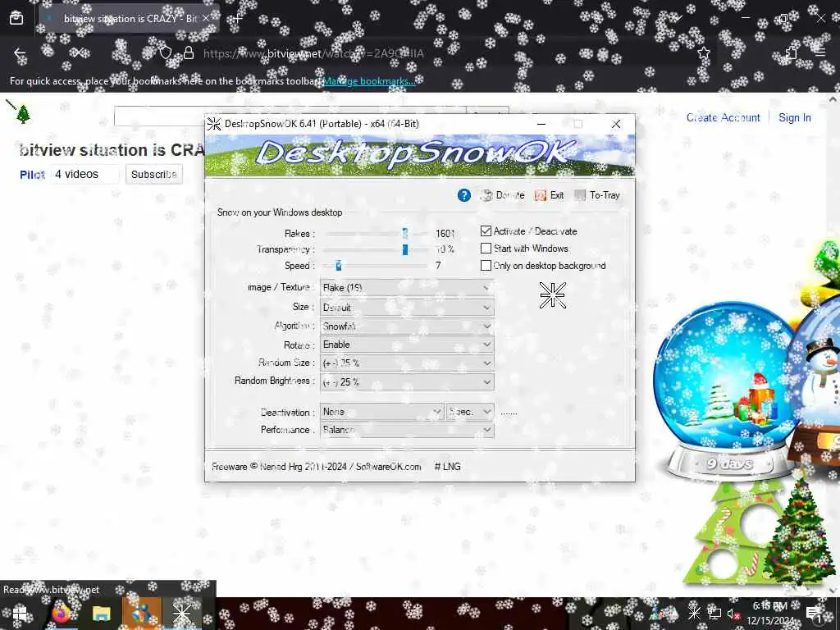Switch to the bitview situation is CRAZY tab
This screenshot has width=840, height=630.
pos(130,18)
